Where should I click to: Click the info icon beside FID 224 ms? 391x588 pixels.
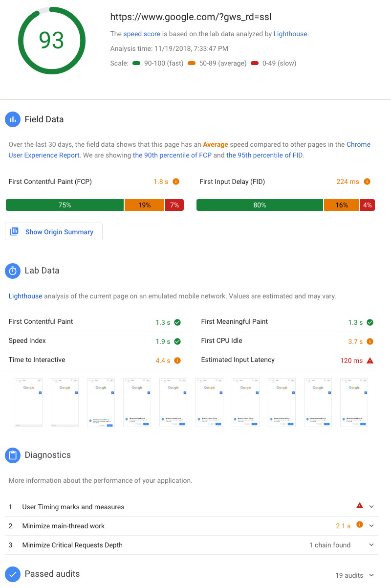coord(367,181)
